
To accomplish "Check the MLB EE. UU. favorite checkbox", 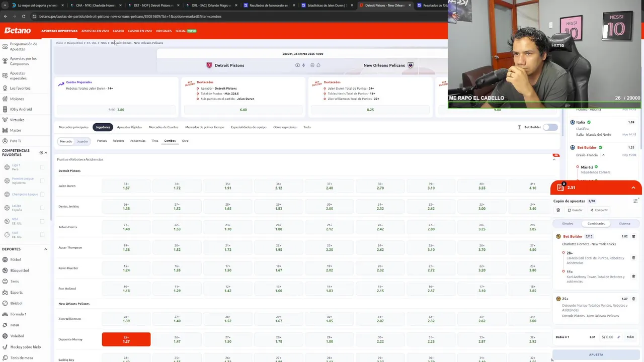I will tap(42, 235).
